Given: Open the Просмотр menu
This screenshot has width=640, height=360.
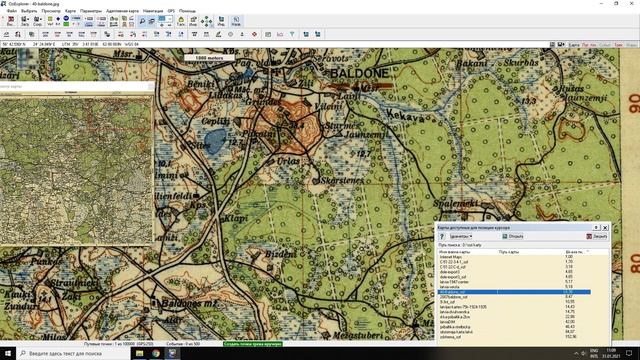Looking at the screenshot, I should (51, 11).
